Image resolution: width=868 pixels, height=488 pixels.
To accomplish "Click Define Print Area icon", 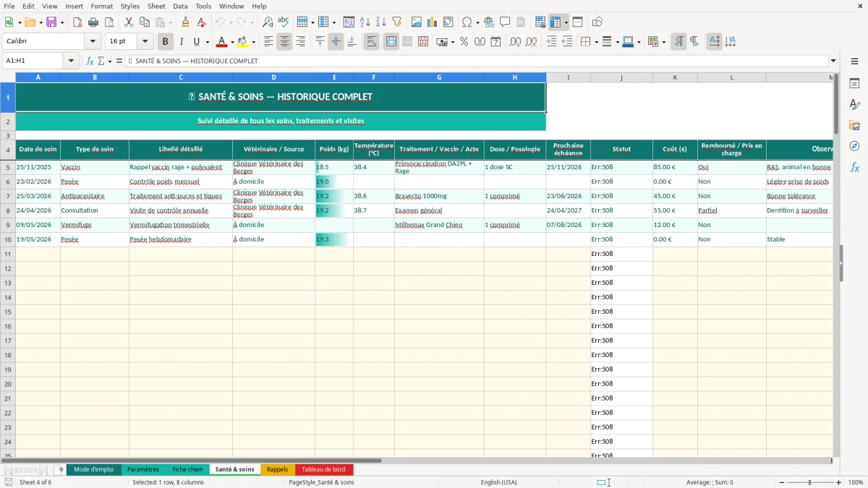I will click(540, 22).
